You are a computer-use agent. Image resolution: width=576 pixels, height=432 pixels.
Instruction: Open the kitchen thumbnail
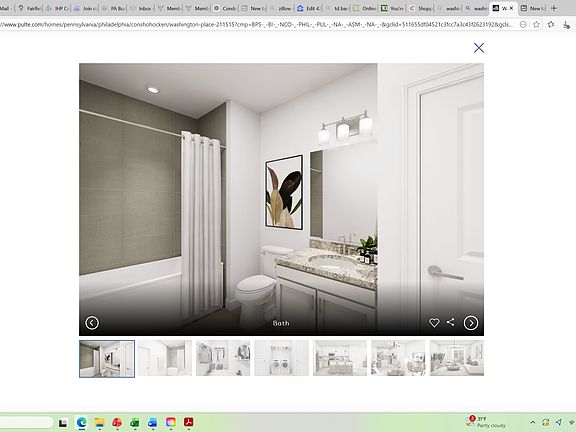tap(340, 358)
